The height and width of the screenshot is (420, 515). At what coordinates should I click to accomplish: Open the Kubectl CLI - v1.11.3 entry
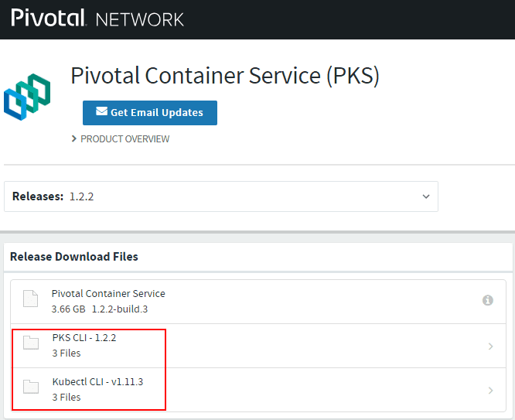(97, 382)
